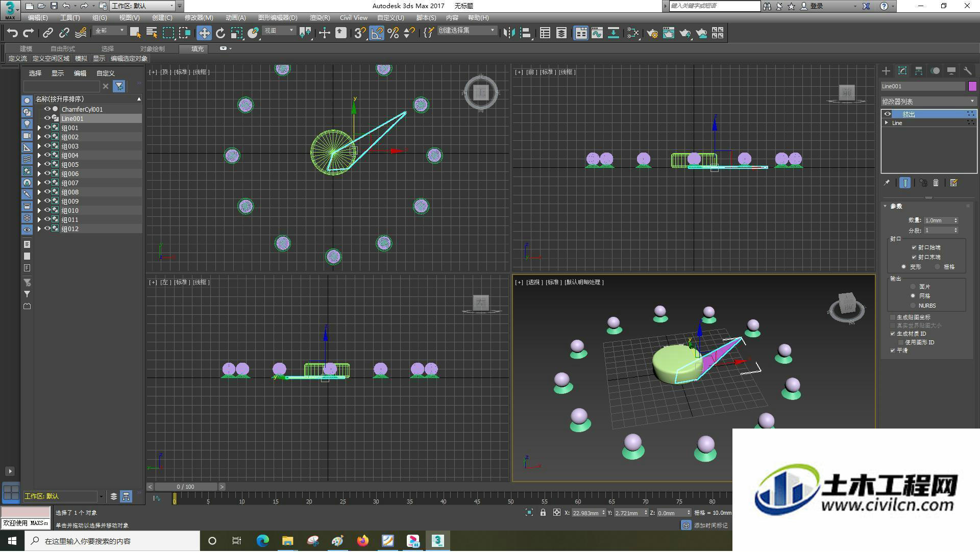The width and height of the screenshot is (980, 552).
Task: Activate the Unlink Selection tool
Action: 64,33
